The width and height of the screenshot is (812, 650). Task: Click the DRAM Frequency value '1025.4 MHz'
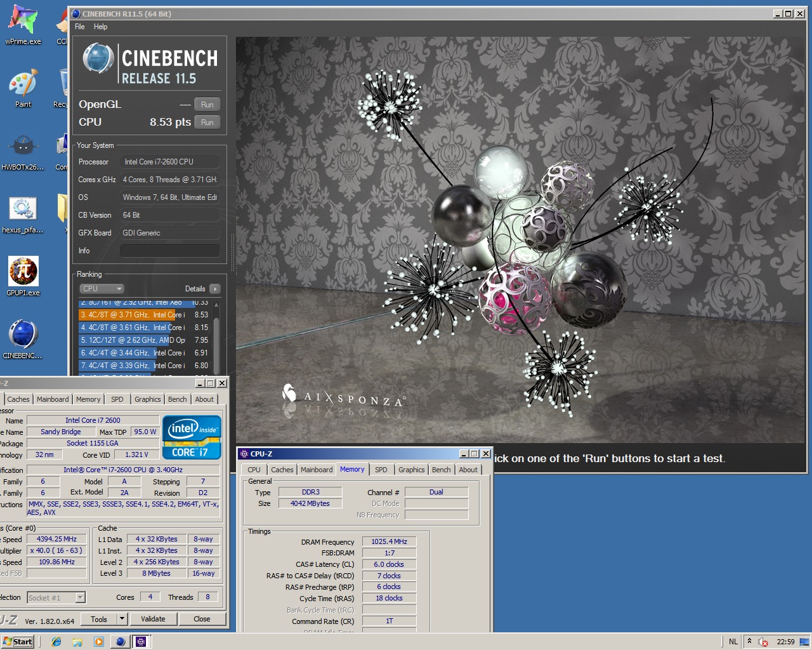(390, 542)
